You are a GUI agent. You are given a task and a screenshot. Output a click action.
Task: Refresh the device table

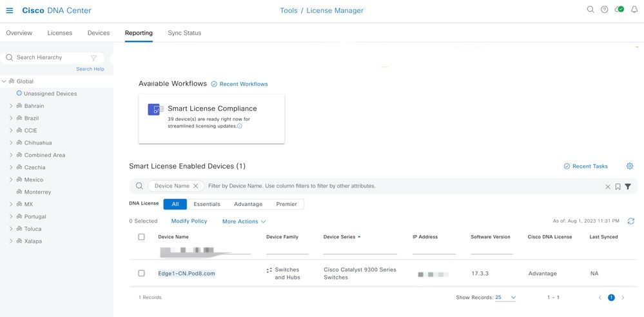click(631, 221)
